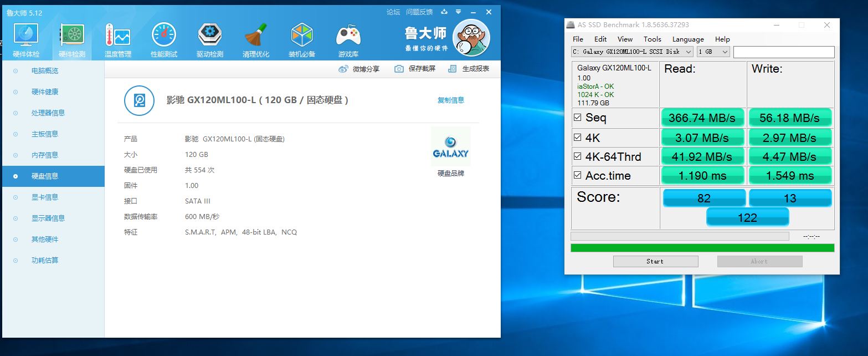Click the 4K read result 3.07 MB/s
This screenshot has height=356, width=868.
pos(702,138)
